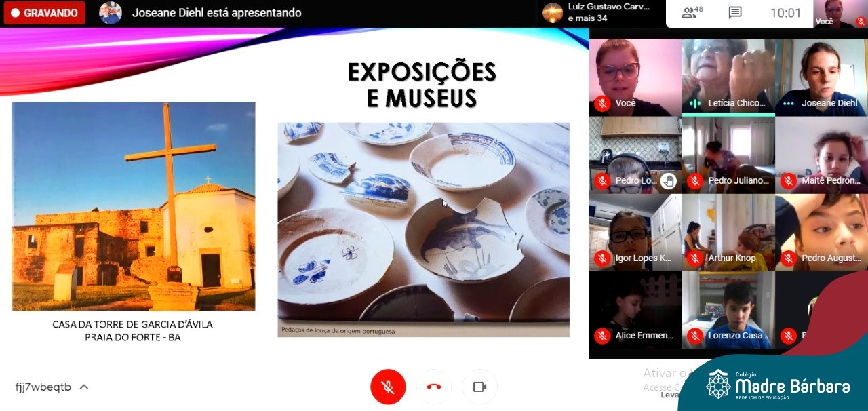
Task: Click Joseane Diehl presenter avatar in top bar
Action: click(x=111, y=13)
